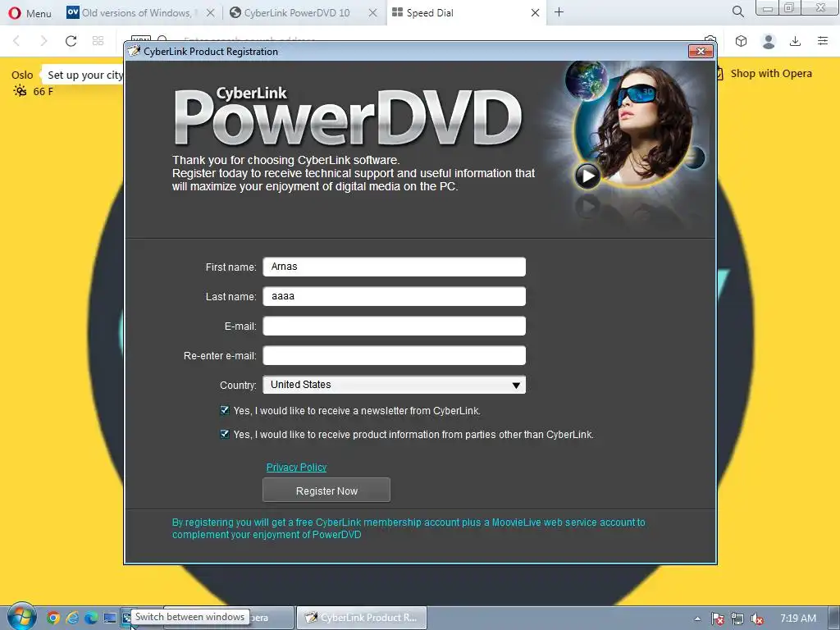
Task: Open Action Center flag tray icon
Action: (x=717, y=619)
